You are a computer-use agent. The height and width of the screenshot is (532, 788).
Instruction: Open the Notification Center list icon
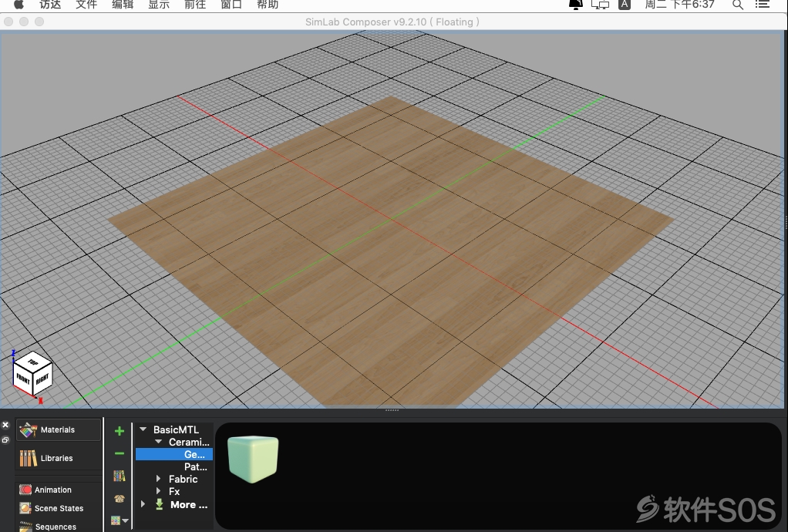point(763,5)
